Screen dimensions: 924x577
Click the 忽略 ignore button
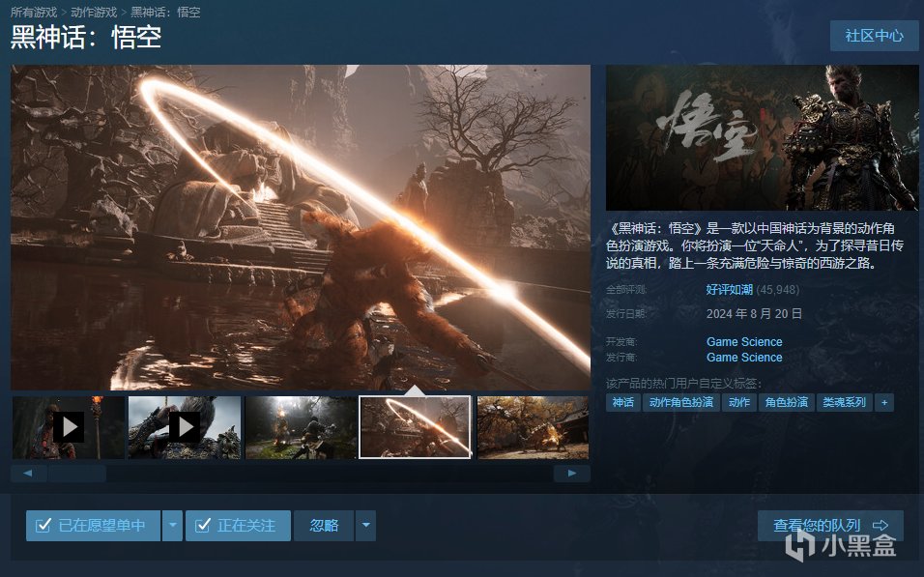324,525
